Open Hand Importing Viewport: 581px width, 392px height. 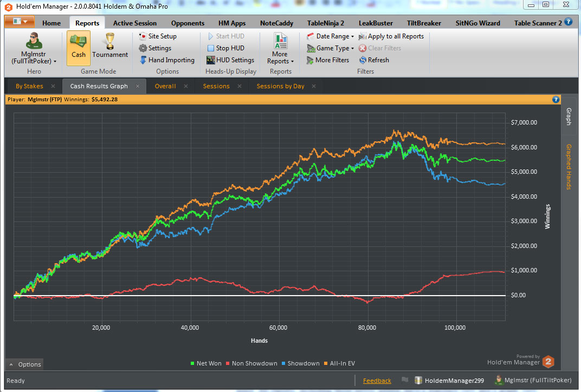tap(167, 60)
